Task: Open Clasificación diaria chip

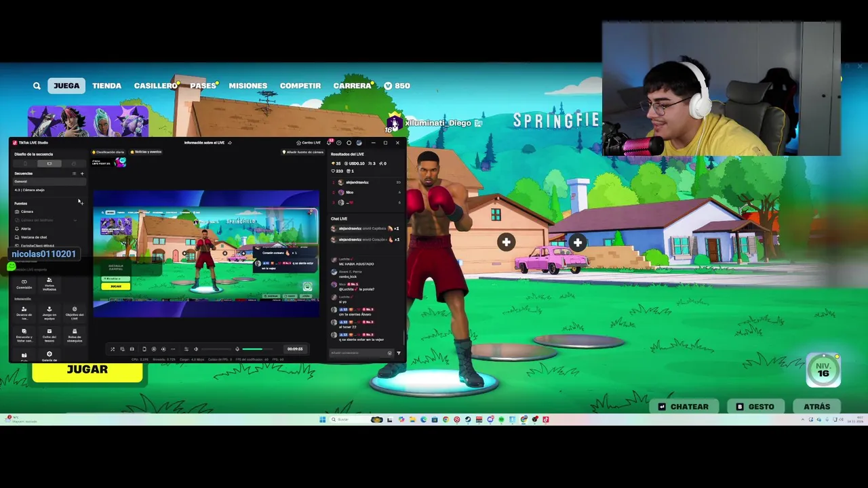Action: pyautogui.click(x=108, y=152)
